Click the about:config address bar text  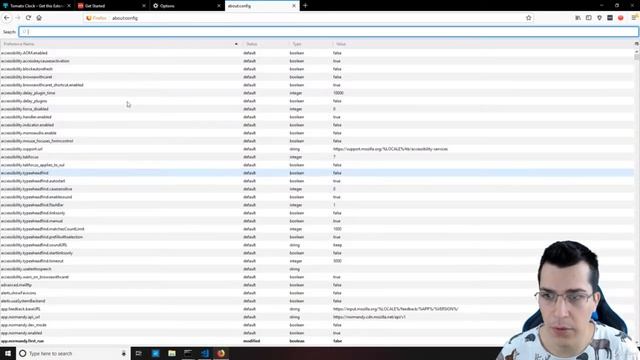[125, 18]
